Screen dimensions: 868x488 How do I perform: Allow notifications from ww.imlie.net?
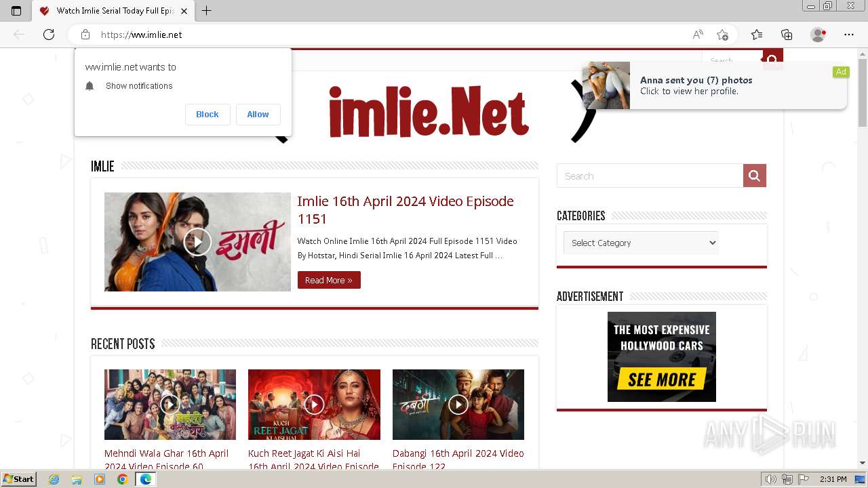point(258,115)
